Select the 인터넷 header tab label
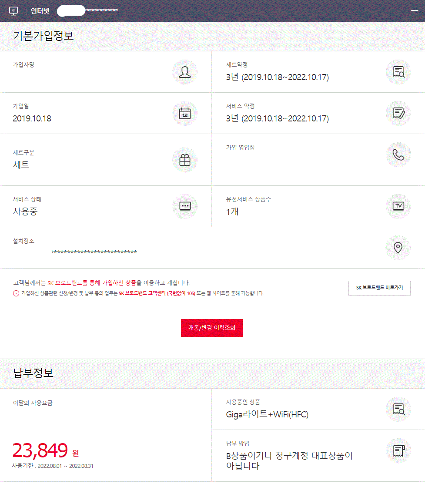 (40, 11)
